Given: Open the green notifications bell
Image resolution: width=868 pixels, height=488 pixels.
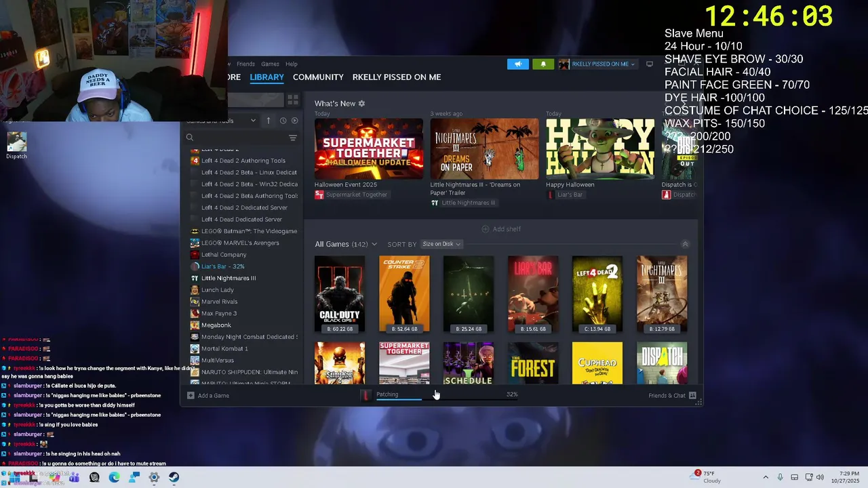Looking at the screenshot, I should pyautogui.click(x=542, y=64).
